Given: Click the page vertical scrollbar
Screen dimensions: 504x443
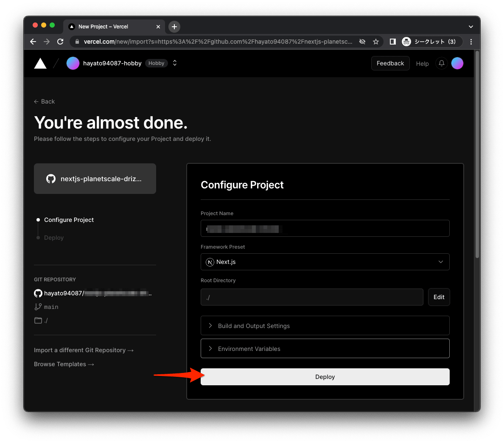Looking at the screenshot, I should 477,155.
